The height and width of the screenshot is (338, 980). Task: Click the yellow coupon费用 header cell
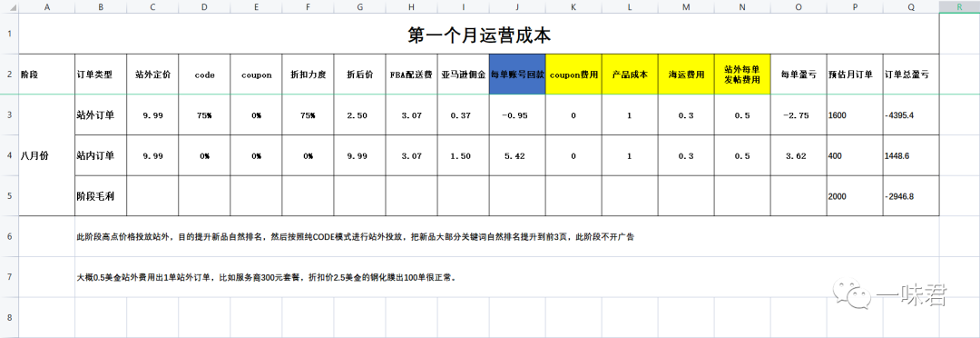(573, 74)
